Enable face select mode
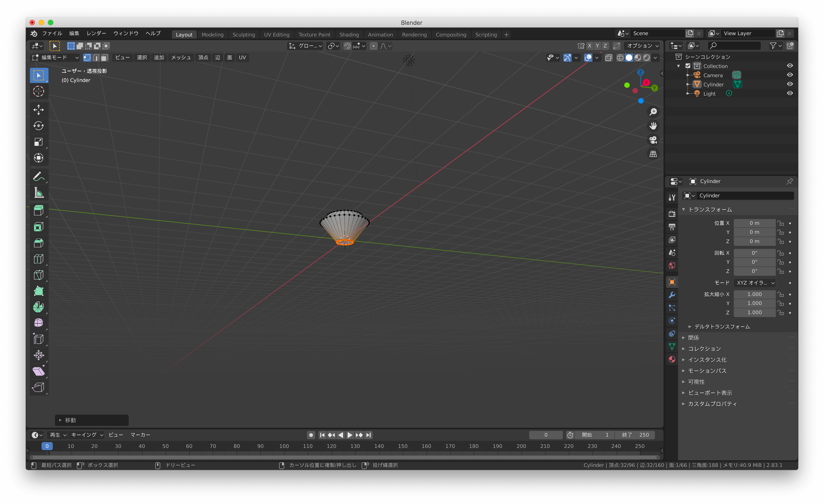The width and height of the screenshot is (824, 504). pos(105,57)
